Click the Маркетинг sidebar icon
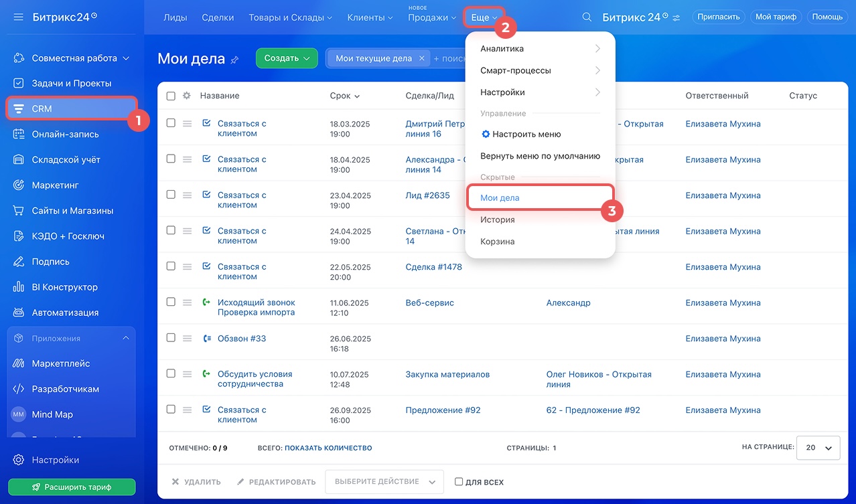This screenshot has height=504, width=856. click(x=19, y=185)
